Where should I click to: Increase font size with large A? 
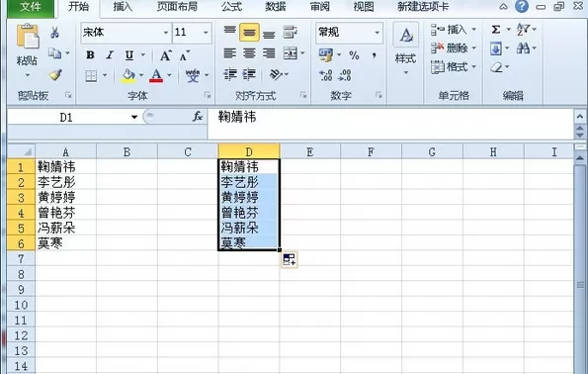(165, 55)
